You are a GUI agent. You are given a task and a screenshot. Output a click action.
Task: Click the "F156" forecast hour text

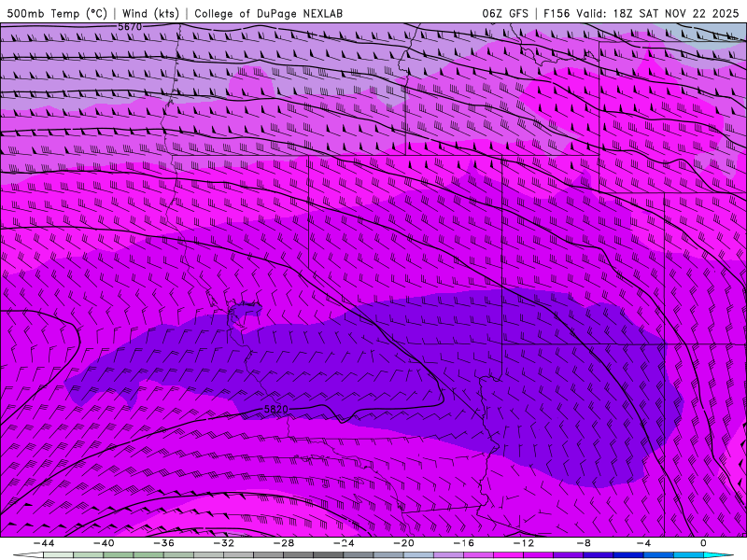[x=557, y=13]
